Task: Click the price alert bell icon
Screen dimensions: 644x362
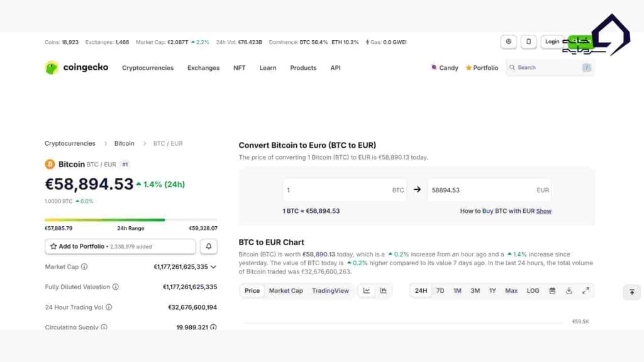Action: click(x=209, y=246)
